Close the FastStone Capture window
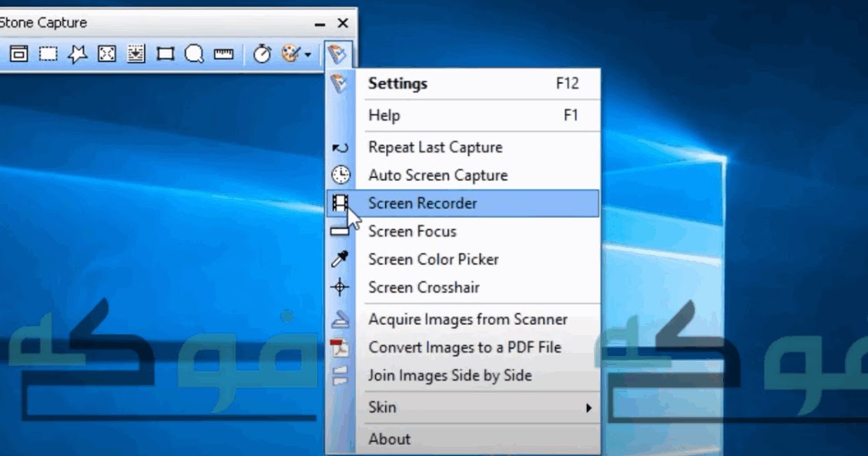868x456 pixels. 344,23
